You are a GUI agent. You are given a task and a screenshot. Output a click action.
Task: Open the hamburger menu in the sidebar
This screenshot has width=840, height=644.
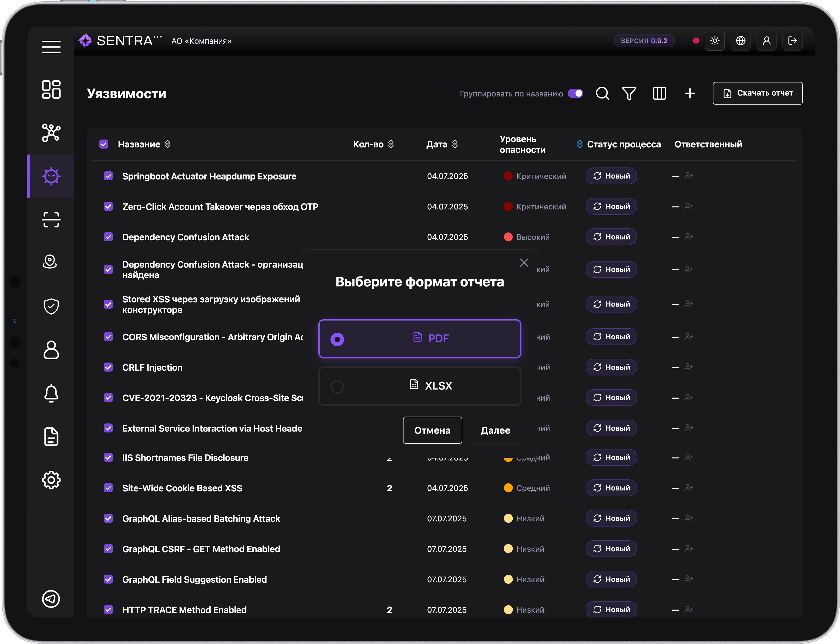[x=51, y=47]
